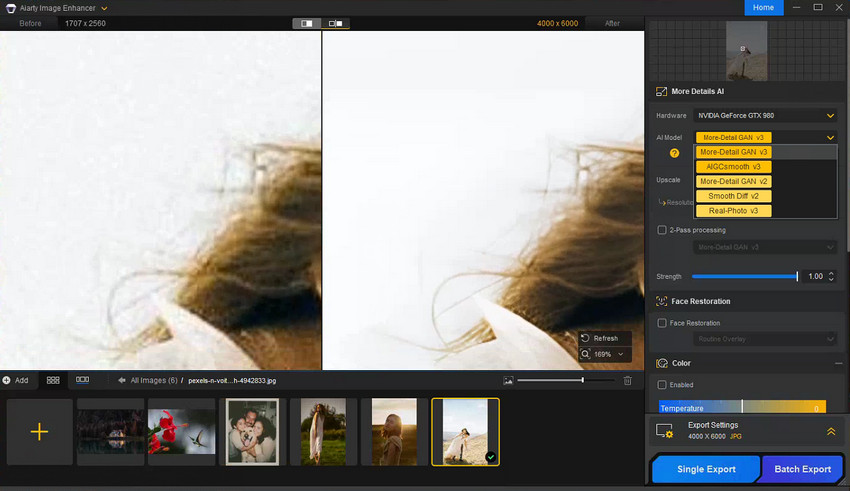
Task: Check the Color Enabled checkbox
Action: 662,385
